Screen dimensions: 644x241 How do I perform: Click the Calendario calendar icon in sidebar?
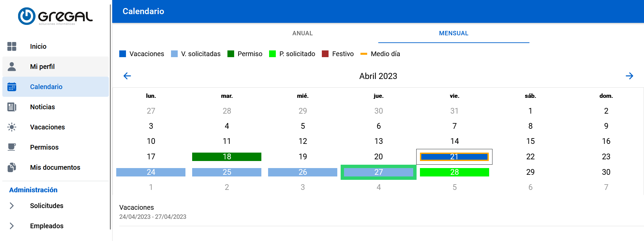[x=12, y=87]
